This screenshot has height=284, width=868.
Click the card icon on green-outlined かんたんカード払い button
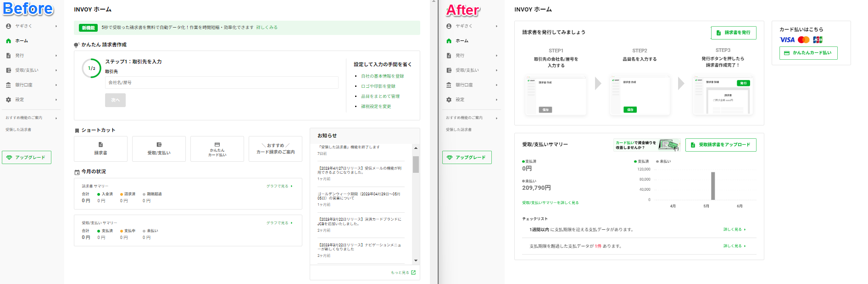tap(787, 53)
